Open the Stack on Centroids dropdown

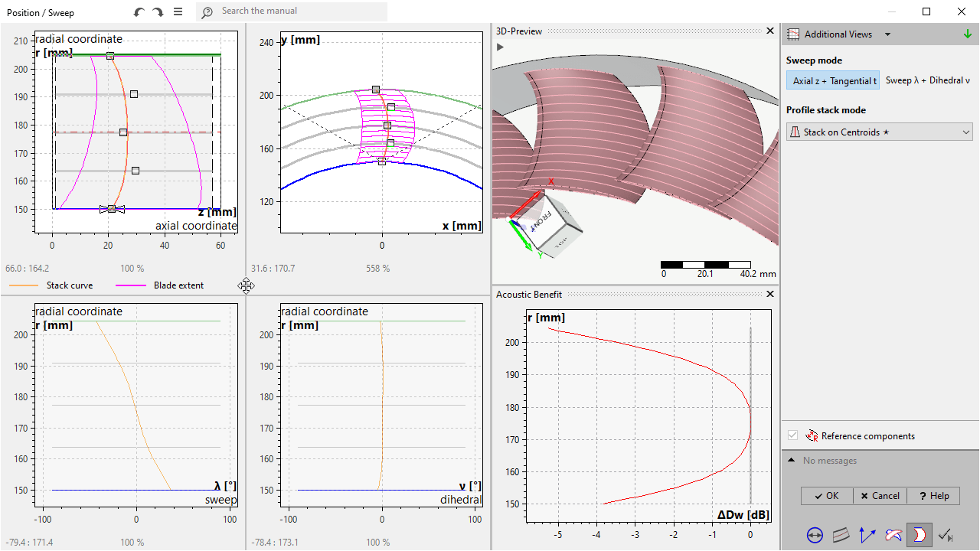click(879, 132)
